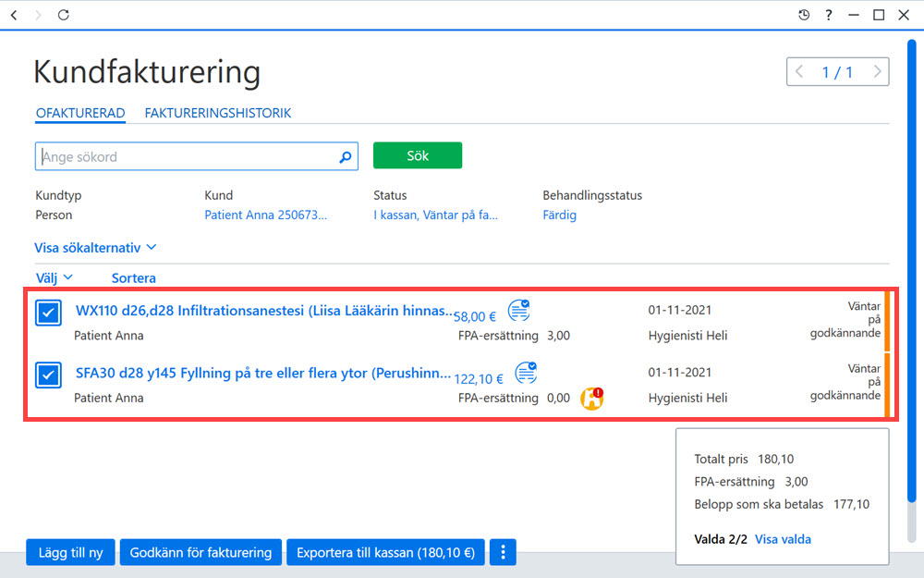Open the Välj dropdown
Screen dimensions: 924x578
pos(55,277)
